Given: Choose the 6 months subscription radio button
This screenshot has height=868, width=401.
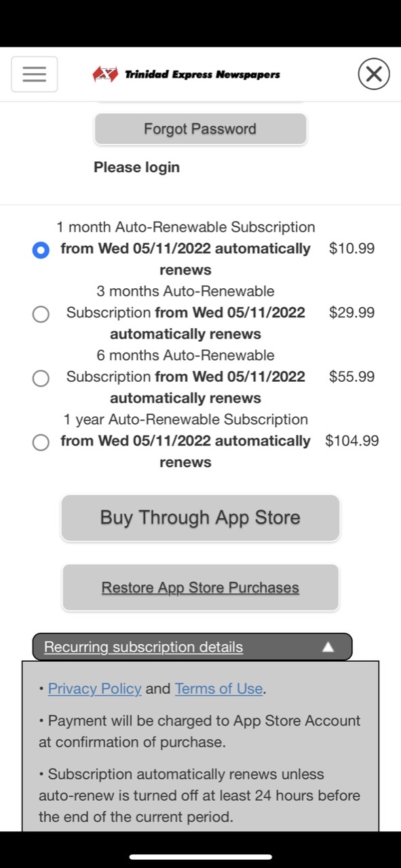Looking at the screenshot, I should (41, 378).
